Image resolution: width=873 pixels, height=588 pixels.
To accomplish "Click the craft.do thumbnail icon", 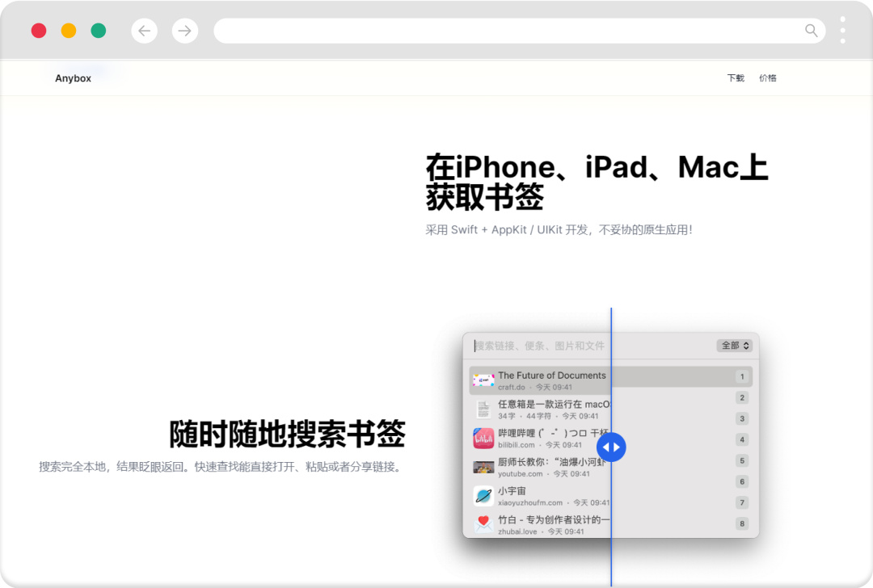I will click(x=483, y=380).
